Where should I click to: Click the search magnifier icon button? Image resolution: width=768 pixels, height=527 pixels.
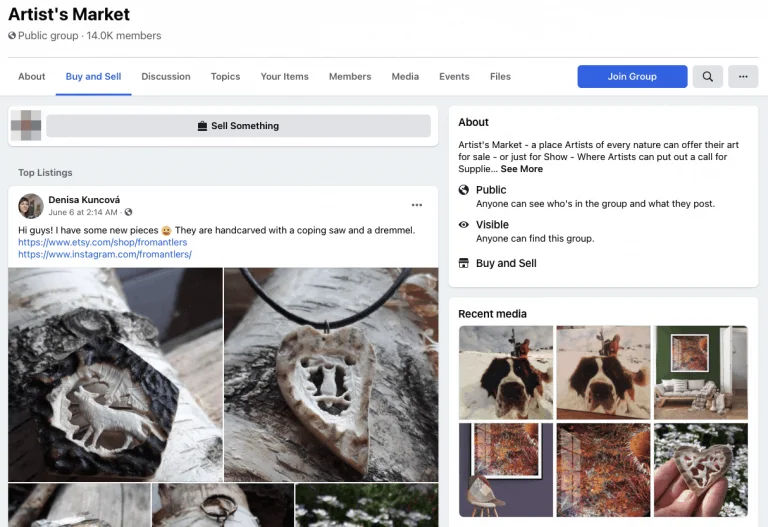(707, 77)
